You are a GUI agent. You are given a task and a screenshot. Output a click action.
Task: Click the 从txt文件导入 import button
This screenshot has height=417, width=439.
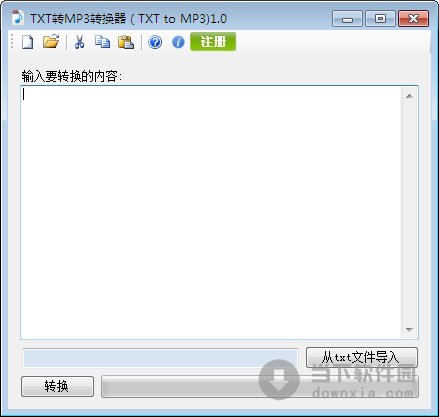tap(362, 357)
